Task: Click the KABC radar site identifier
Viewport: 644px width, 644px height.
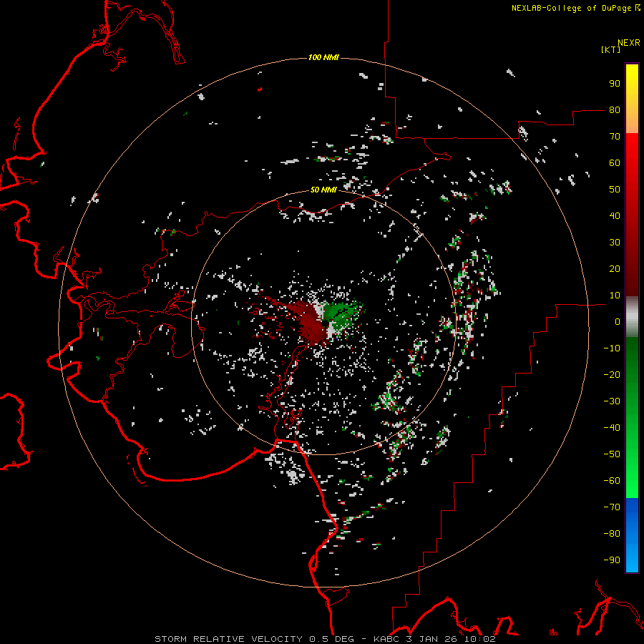Action: 387,639
